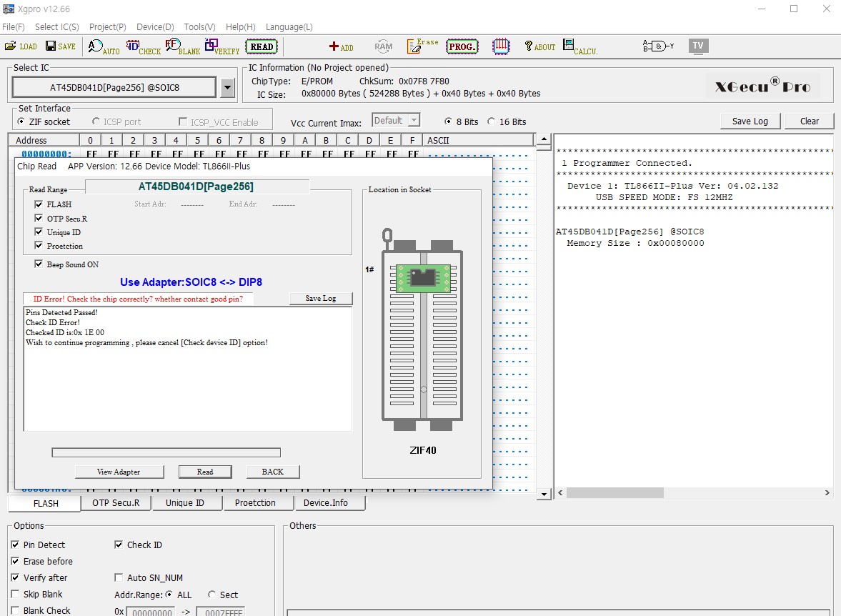The height and width of the screenshot is (616, 841).
Task: Click the LOAD file toolbar icon
Action: point(21,46)
